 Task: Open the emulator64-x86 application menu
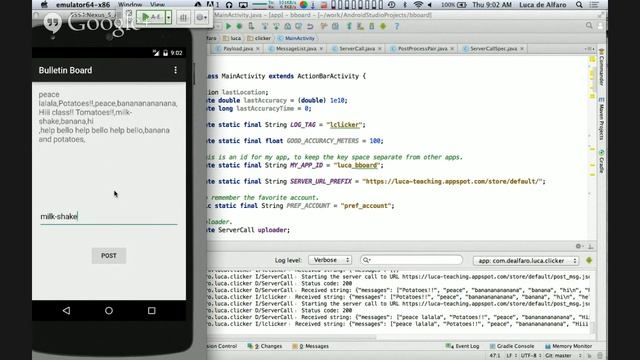(x=83, y=5)
